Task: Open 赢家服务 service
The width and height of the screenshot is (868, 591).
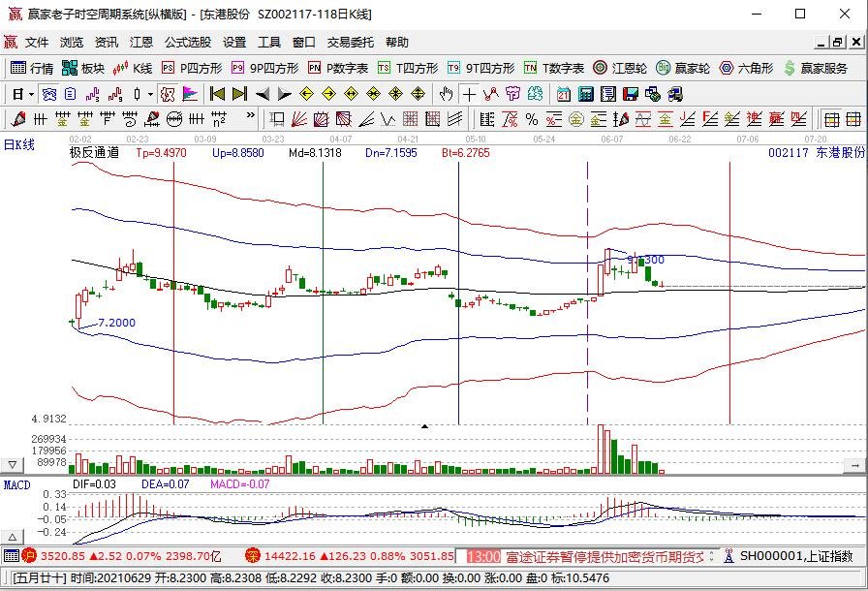Action: tap(816, 68)
